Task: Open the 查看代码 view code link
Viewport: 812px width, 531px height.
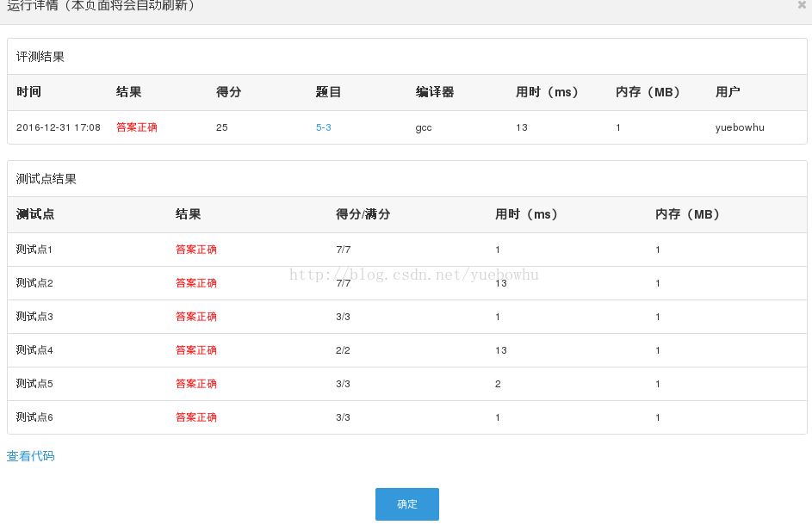Action: 30,456
